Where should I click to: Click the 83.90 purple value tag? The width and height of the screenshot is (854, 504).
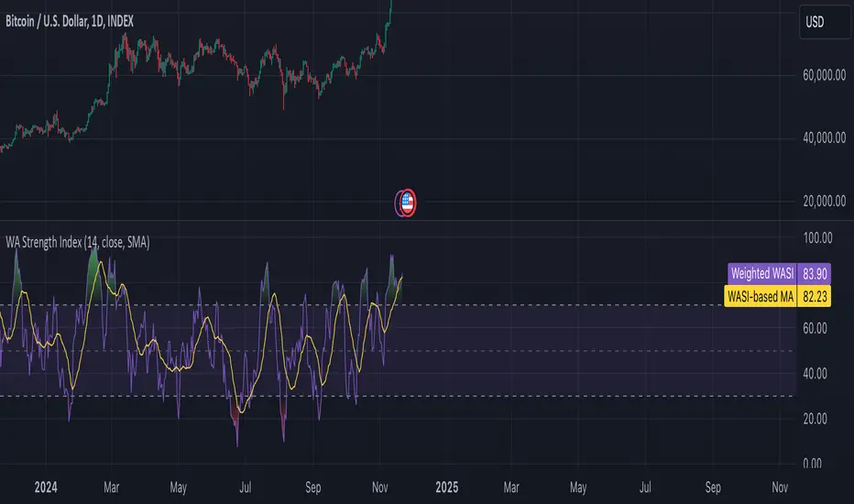815,273
